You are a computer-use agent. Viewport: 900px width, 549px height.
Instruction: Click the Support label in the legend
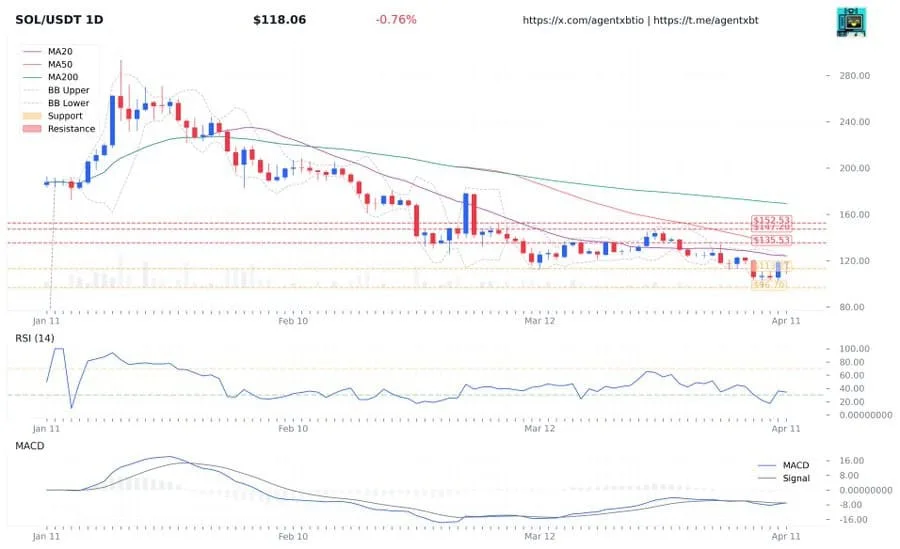pyautogui.click(x=65, y=115)
